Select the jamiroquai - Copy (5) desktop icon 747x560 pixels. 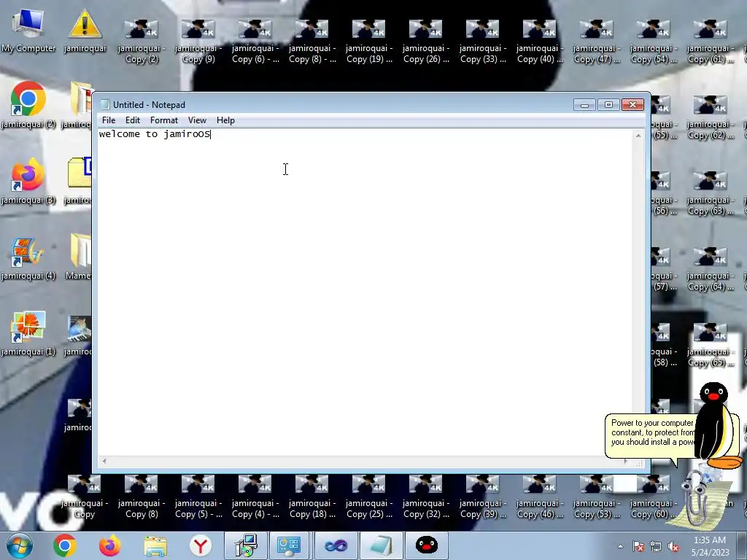(x=198, y=497)
